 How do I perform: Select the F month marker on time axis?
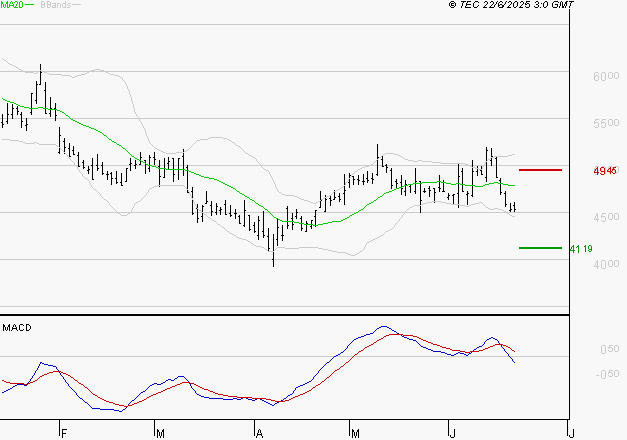pyautogui.click(x=63, y=433)
